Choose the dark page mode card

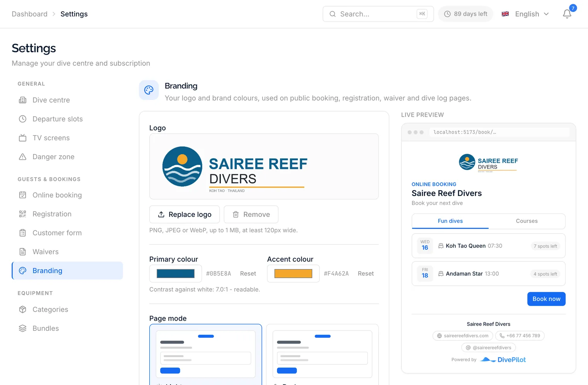(322, 354)
